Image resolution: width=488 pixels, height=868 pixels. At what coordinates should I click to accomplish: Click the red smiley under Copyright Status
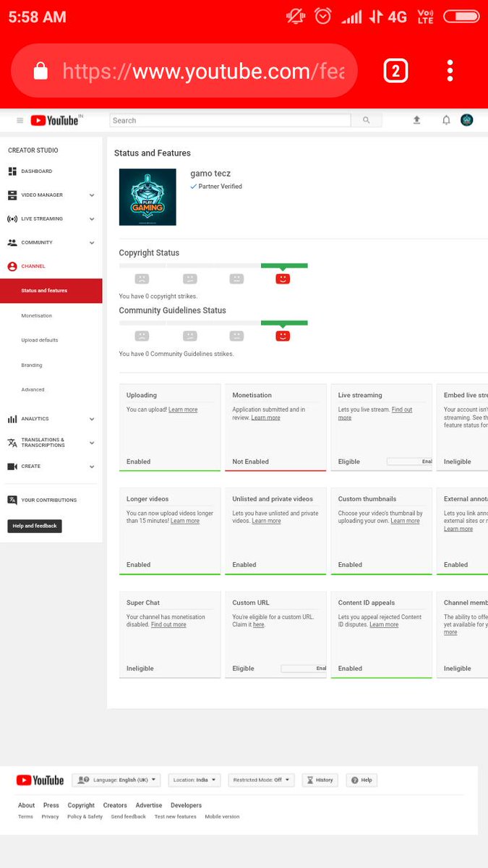[283, 278]
